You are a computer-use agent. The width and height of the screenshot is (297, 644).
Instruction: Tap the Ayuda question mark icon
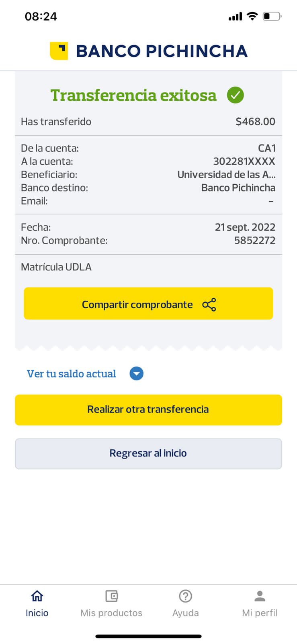pos(185,596)
